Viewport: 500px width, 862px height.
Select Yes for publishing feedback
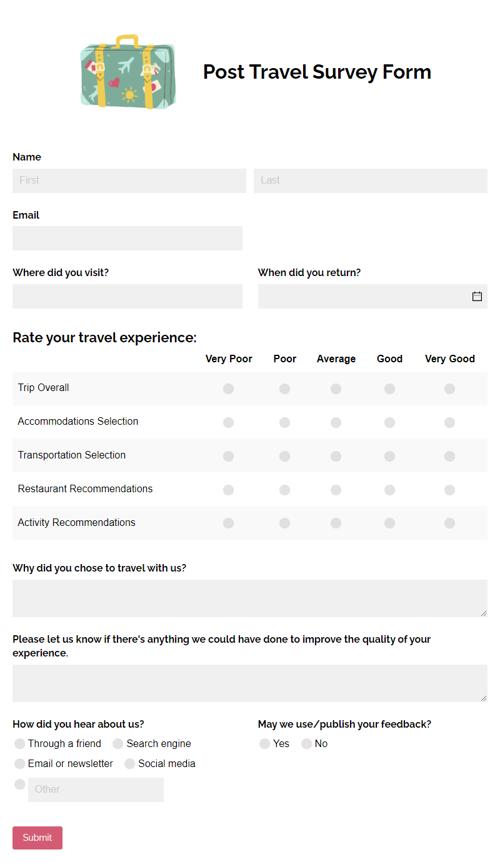[265, 744]
